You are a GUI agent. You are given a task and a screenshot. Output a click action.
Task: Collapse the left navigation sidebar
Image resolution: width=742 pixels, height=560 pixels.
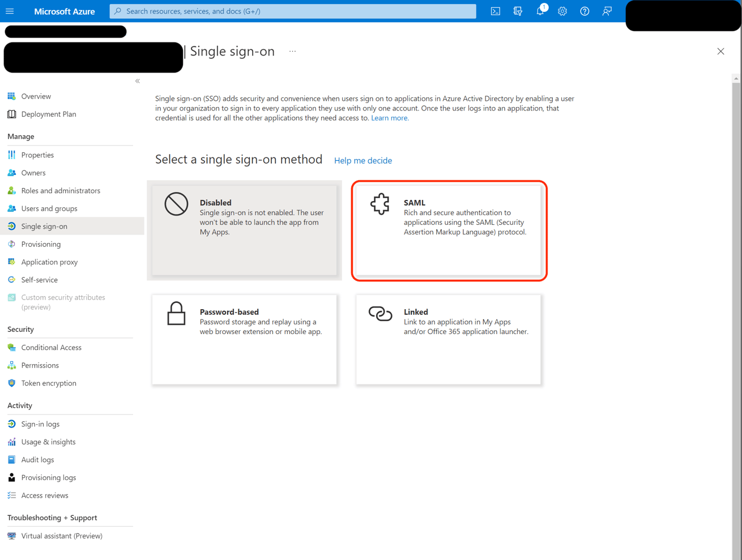point(138,81)
